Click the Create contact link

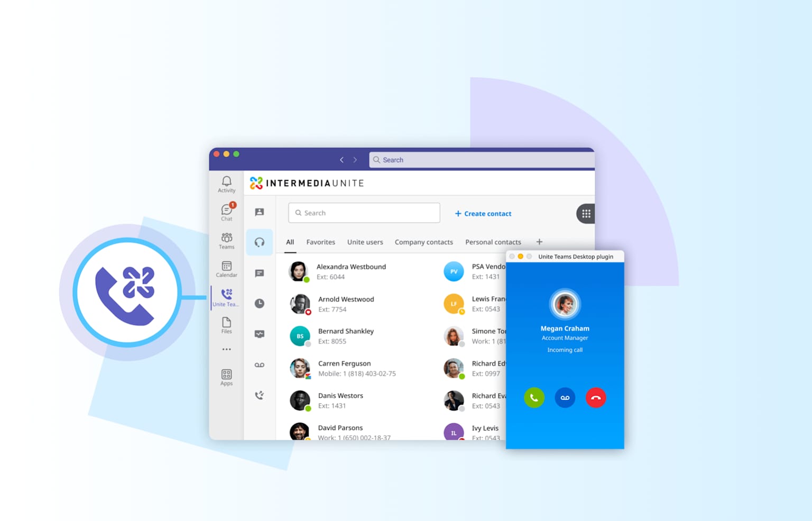(x=483, y=214)
